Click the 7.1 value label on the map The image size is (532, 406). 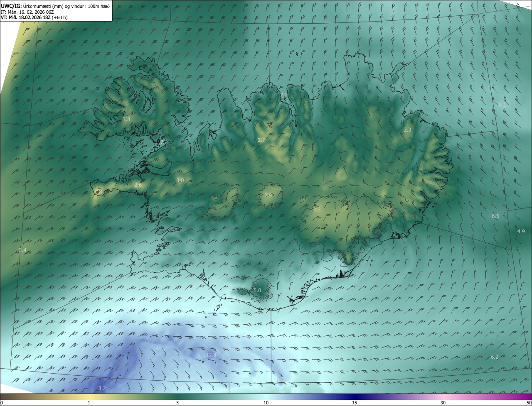tap(163, 142)
